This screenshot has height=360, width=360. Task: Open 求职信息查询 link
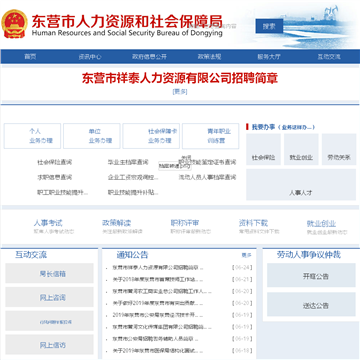54,177
